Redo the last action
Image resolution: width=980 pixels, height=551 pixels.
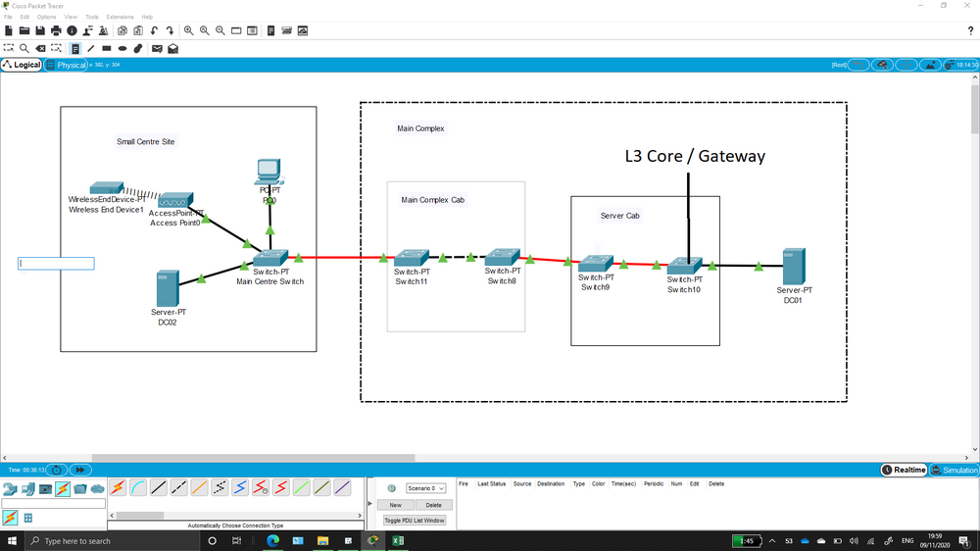[170, 30]
